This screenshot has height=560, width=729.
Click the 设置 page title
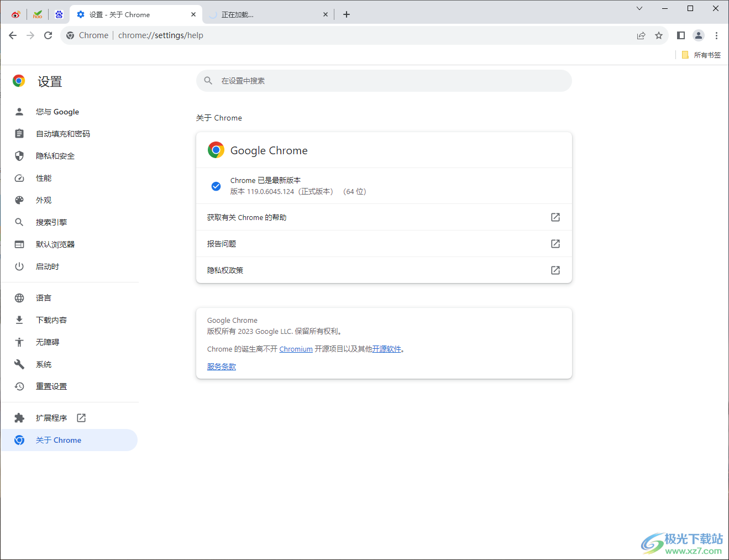tap(50, 82)
